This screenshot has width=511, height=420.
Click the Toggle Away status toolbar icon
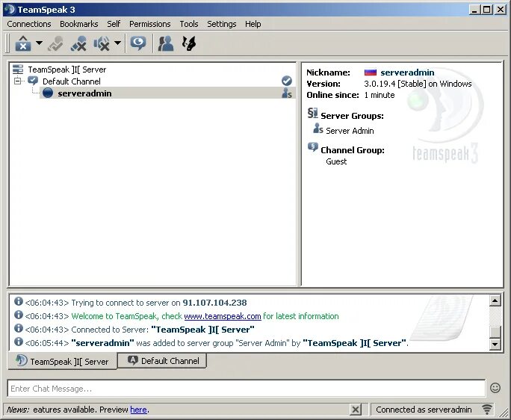point(55,43)
